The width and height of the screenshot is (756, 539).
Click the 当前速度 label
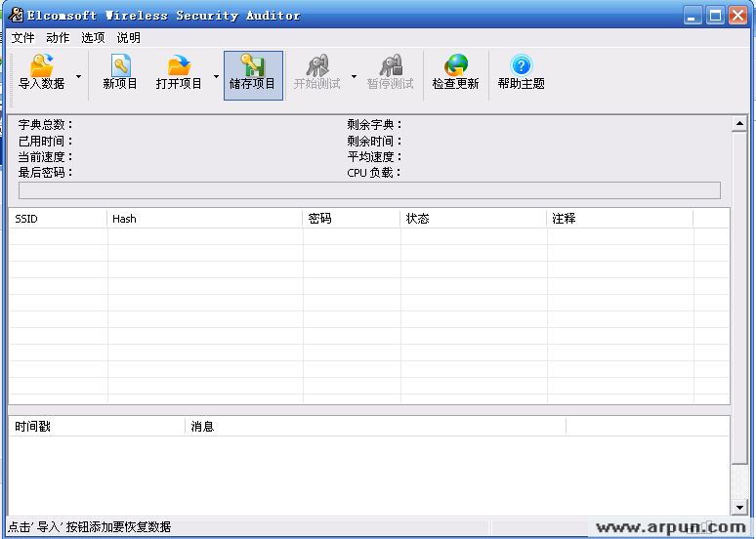point(45,156)
